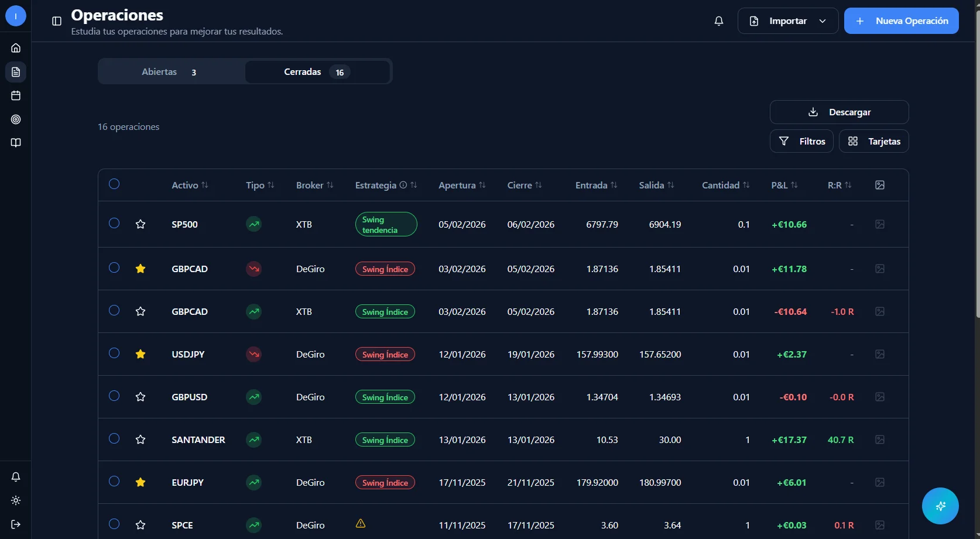Toggle the select-all header checkbox

click(x=114, y=184)
